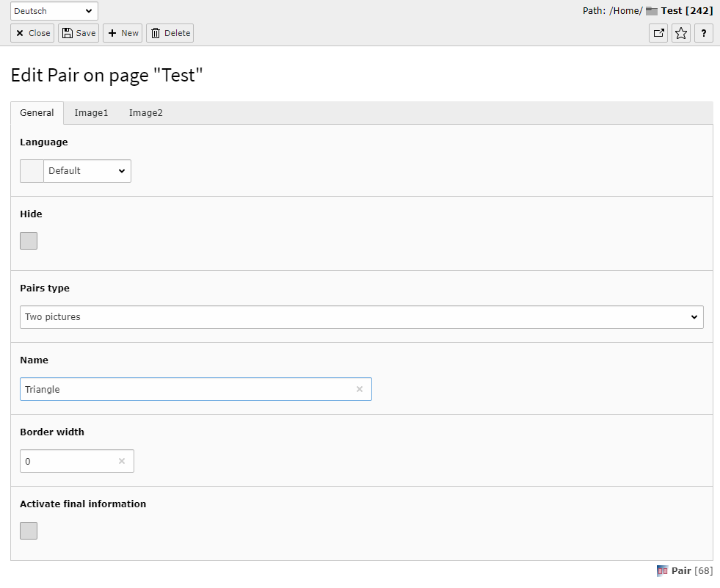Open help via the question mark icon
The height and width of the screenshot is (588, 720).
704,33
